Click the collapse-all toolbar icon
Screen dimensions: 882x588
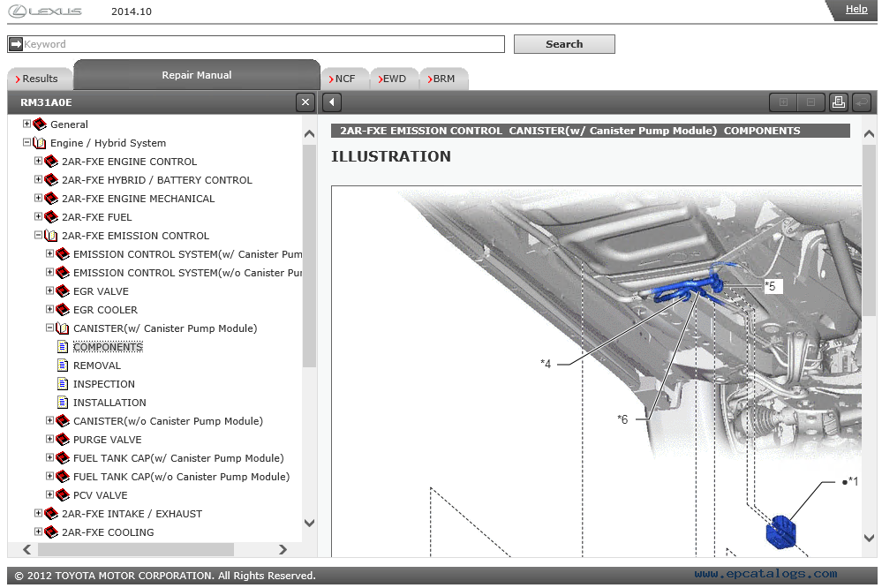click(810, 102)
